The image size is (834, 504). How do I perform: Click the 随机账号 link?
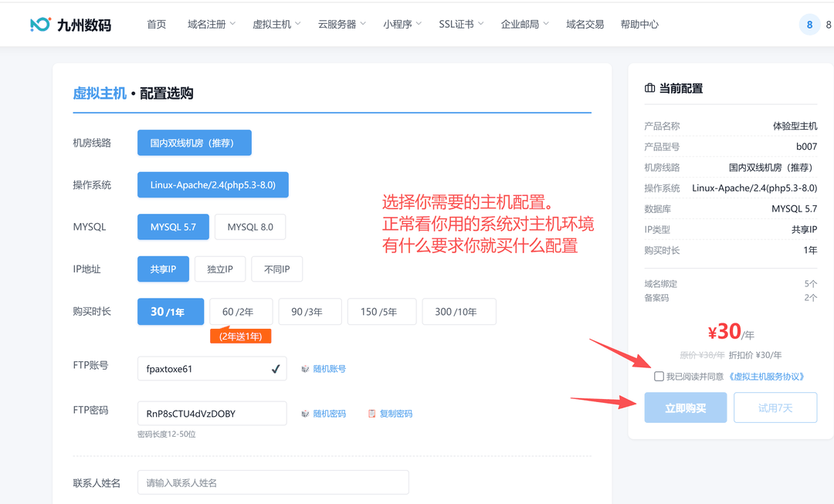[x=329, y=369]
